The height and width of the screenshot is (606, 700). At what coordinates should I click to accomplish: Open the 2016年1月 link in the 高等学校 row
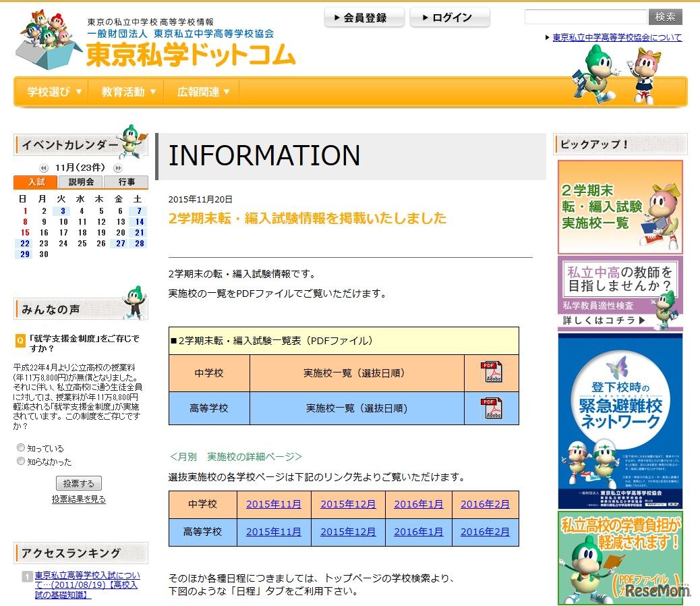point(419,532)
